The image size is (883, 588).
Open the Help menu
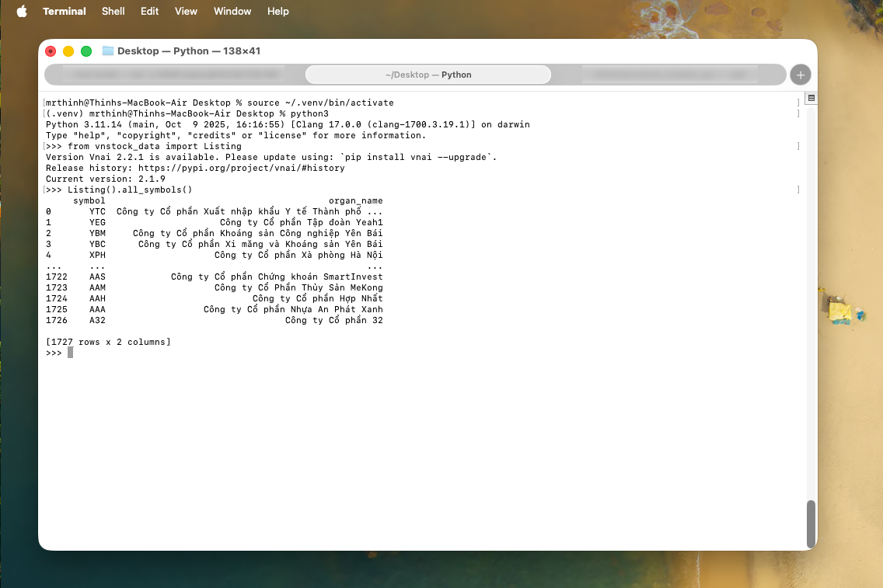pyautogui.click(x=277, y=11)
